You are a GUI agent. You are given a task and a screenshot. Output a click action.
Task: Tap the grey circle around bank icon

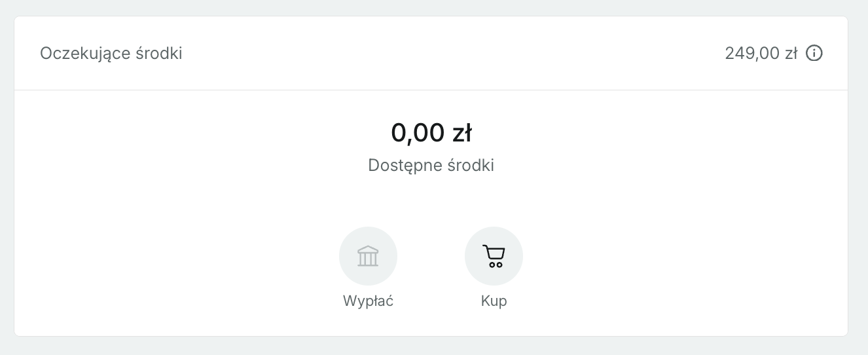(368, 256)
